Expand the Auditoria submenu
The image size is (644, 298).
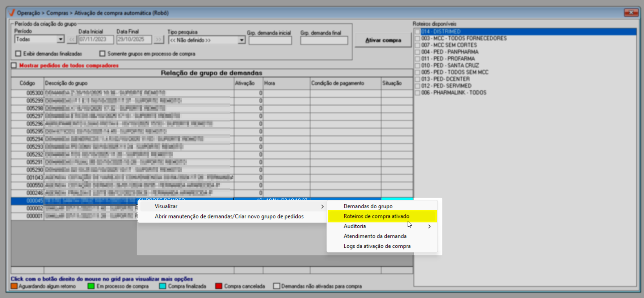(382, 226)
